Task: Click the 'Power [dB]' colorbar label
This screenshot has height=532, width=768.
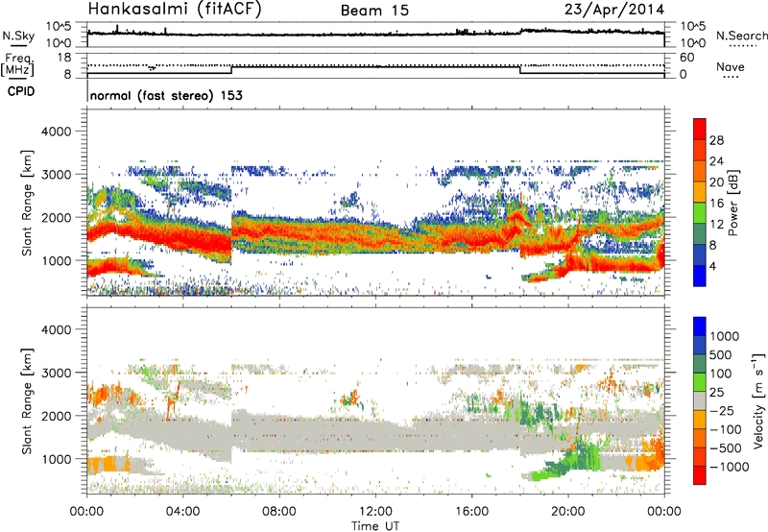Action: coord(732,203)
